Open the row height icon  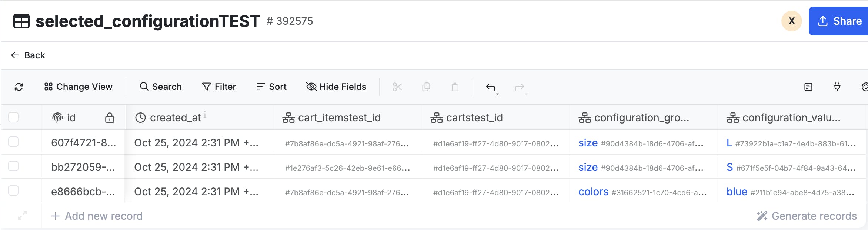coord(808,87)
